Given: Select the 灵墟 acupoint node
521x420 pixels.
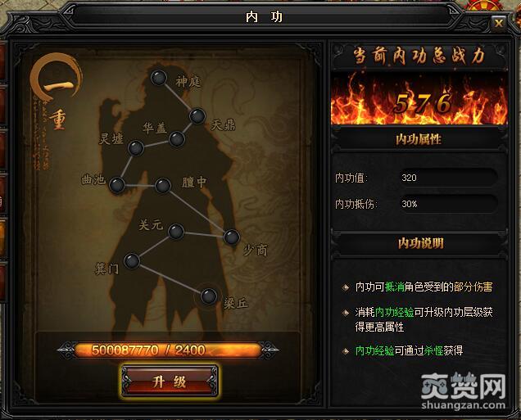Looking at the screenshot, I should coord(136,148).
